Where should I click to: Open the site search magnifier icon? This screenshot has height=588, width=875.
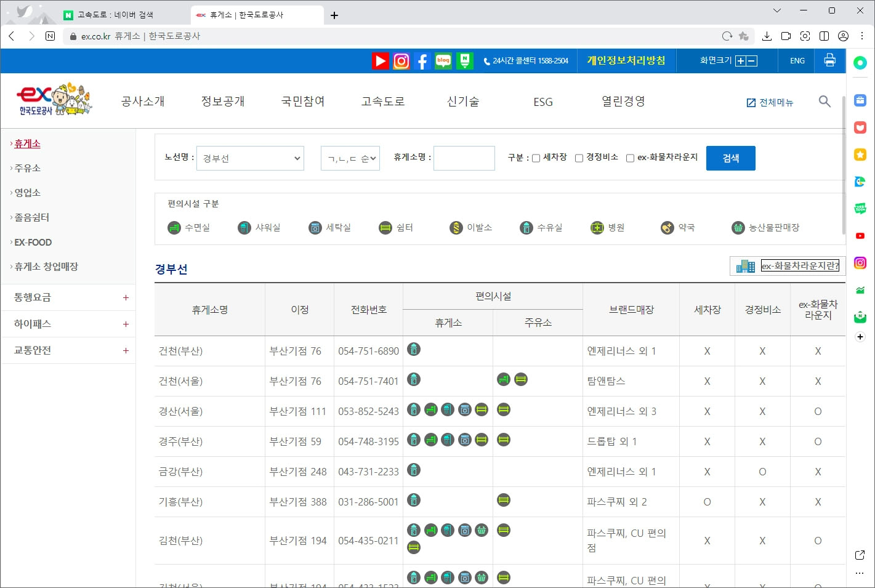(x=825, y=102)
